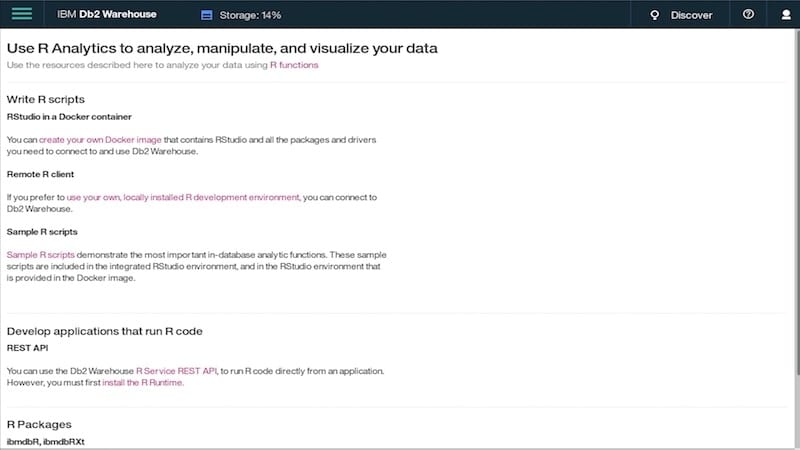View Storage: 14% details
This screenshot has width=800, height=450.
(250, 15)
